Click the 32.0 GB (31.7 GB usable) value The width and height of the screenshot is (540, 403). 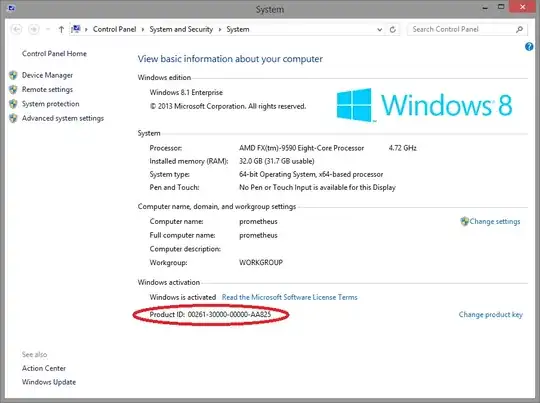coord(277,161)
